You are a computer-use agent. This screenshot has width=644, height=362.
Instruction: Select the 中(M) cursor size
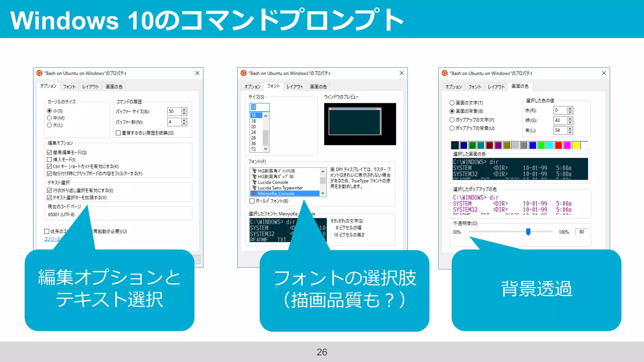coord(49,118)
